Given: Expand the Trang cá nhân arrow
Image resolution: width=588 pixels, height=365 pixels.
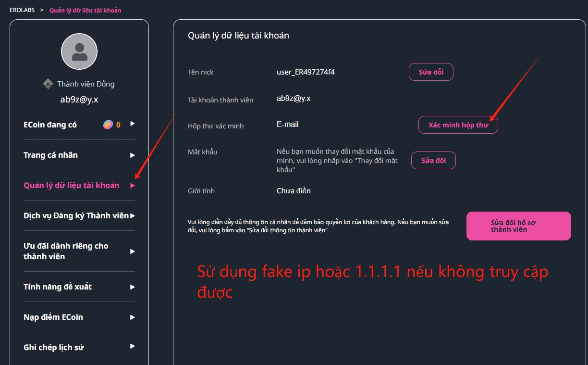Looking at the screenshot, I should point(133,155).
